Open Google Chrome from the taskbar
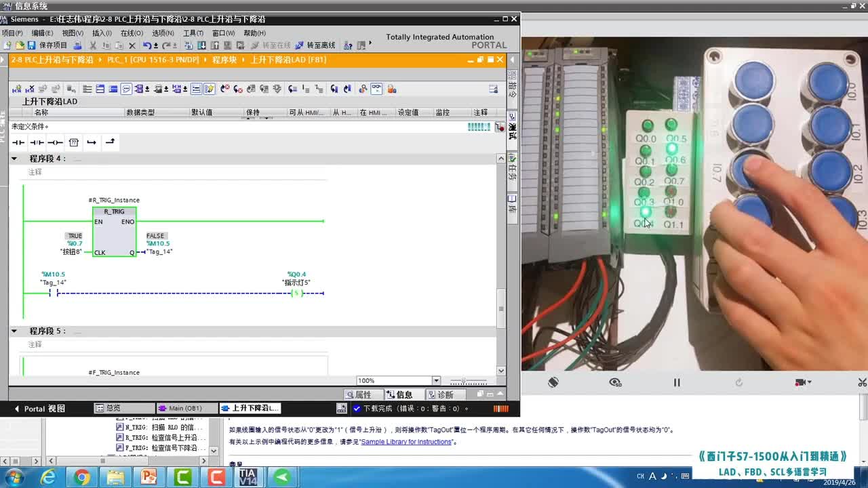868x488 pixels. click(x=81, y=477)
